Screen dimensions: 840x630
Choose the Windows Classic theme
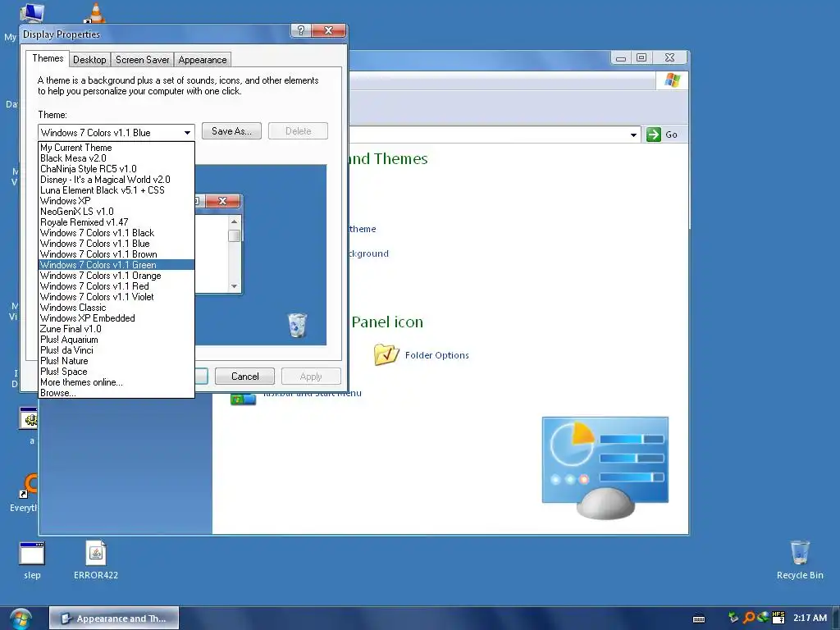tap(116, 308)
